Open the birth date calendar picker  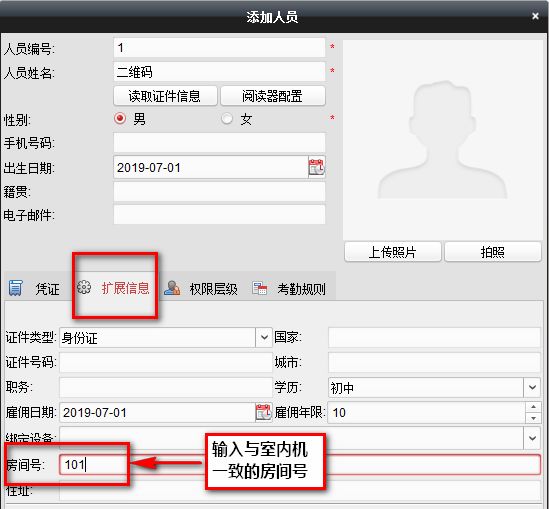317,167
